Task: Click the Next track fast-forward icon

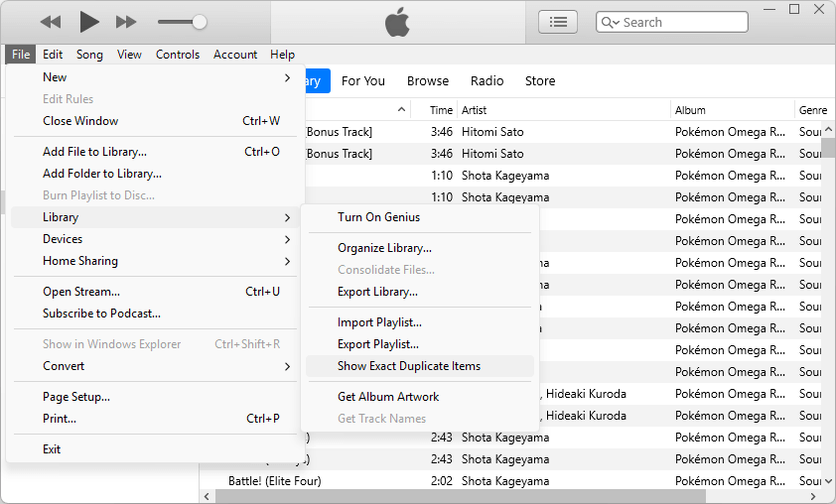Action: (x=126, y=22)
